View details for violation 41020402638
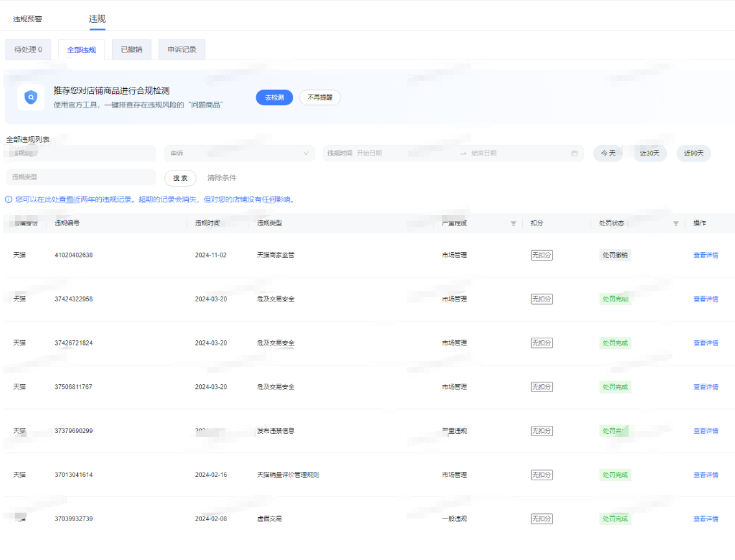 (x=705, y=255)
